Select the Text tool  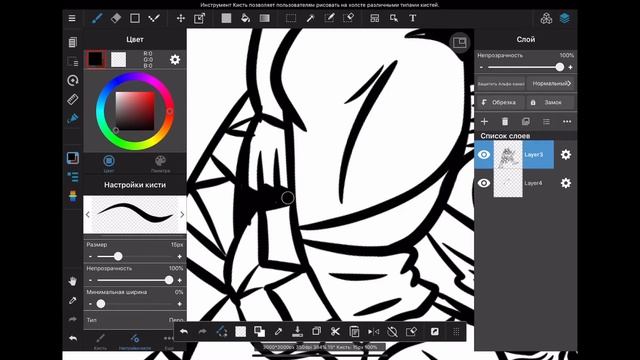point(413,18)
